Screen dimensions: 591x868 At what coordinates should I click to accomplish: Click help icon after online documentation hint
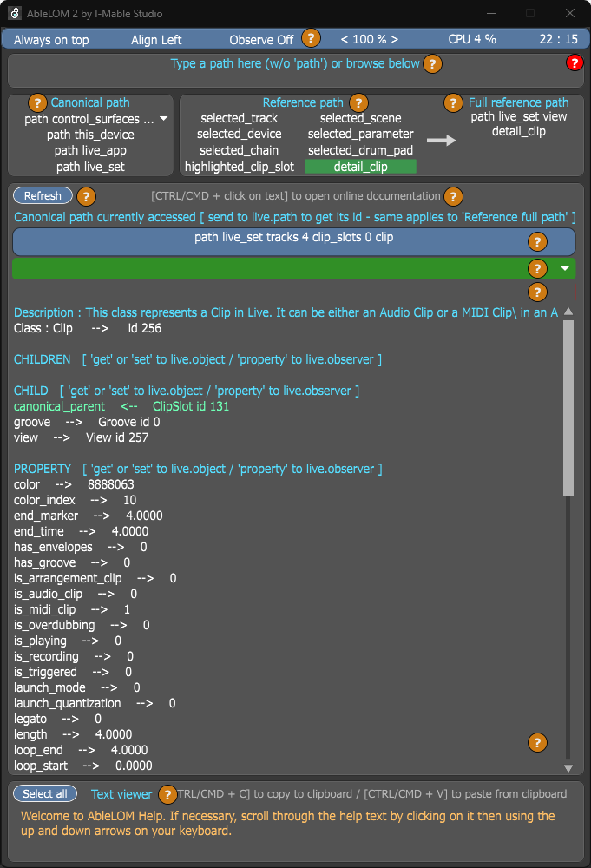(x=453, y=196)
